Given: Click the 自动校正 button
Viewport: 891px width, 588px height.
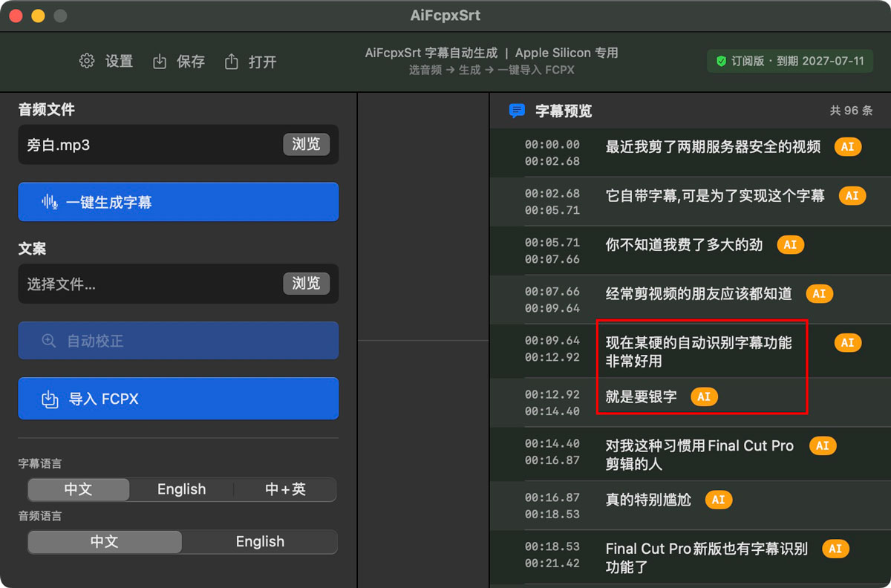Looking at the screenshot, I should pos(178,341).
